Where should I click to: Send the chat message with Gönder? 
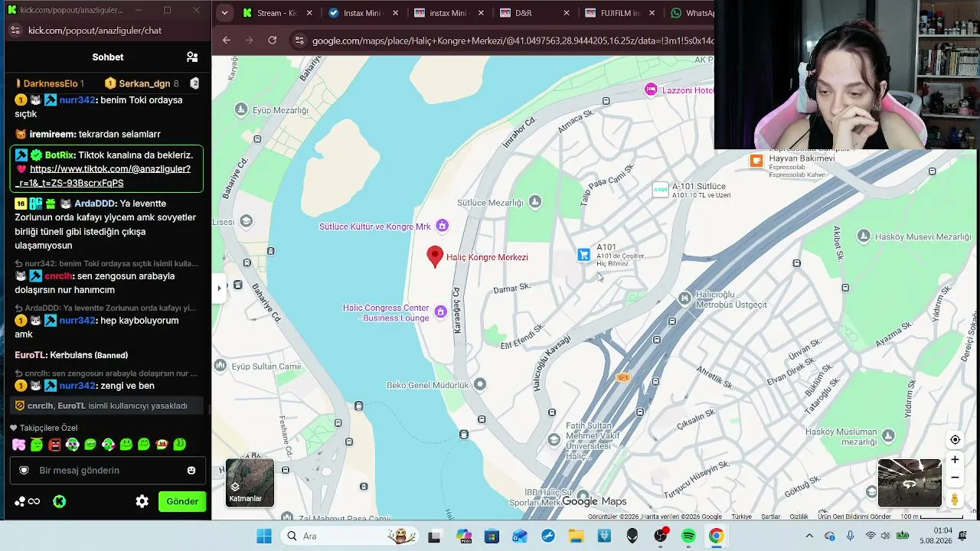pos(182,501)
